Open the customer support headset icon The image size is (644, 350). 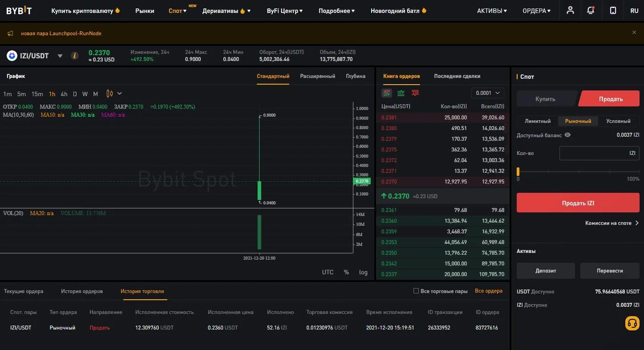click(632, 323)
